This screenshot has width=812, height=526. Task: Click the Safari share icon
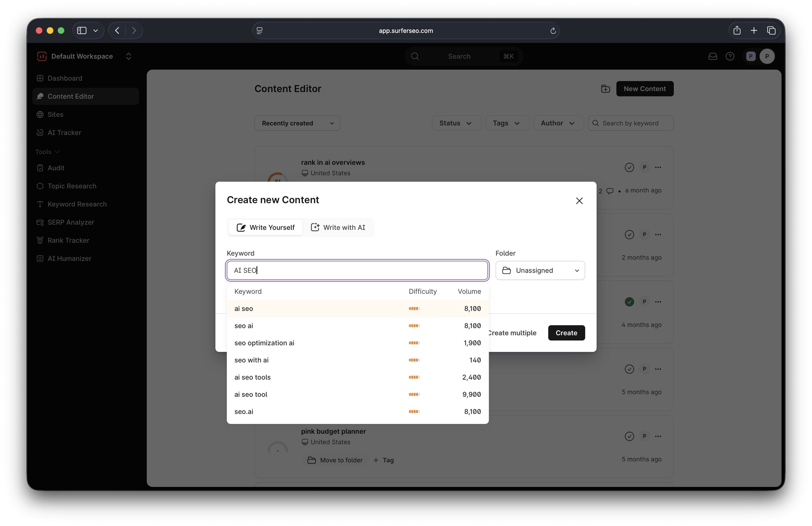point(737,30)
